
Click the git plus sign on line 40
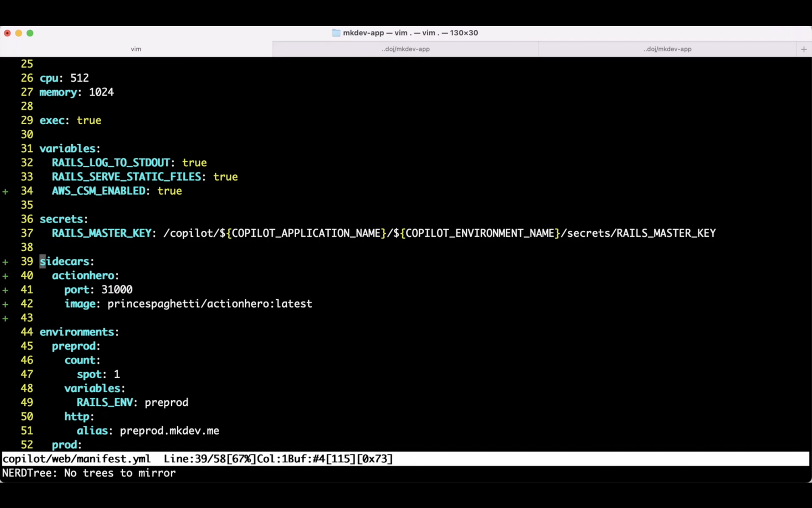click(x=6, y=276)
